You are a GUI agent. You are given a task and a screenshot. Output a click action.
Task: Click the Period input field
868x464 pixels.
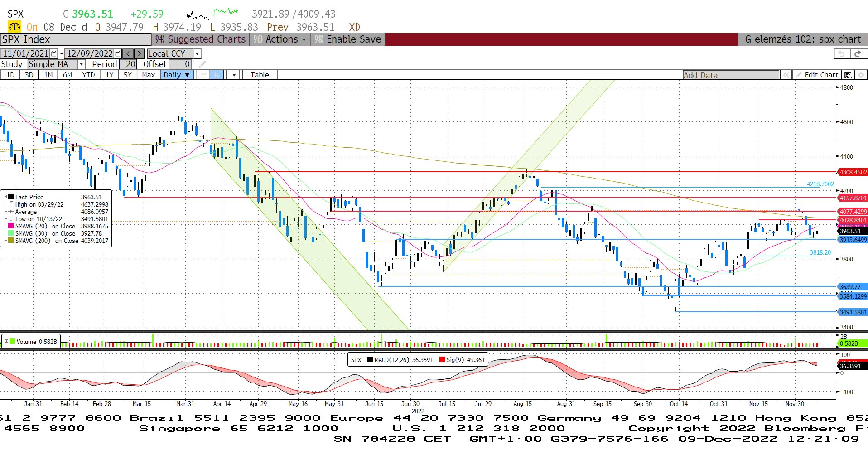coord(129,64)
